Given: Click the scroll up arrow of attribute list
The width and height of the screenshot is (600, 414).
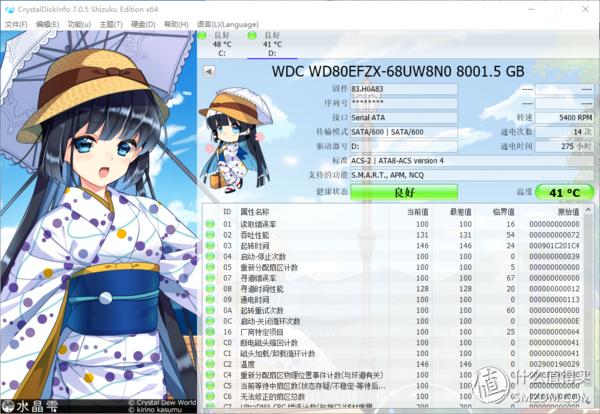Looking at the screenshot, I should point(589,210).
